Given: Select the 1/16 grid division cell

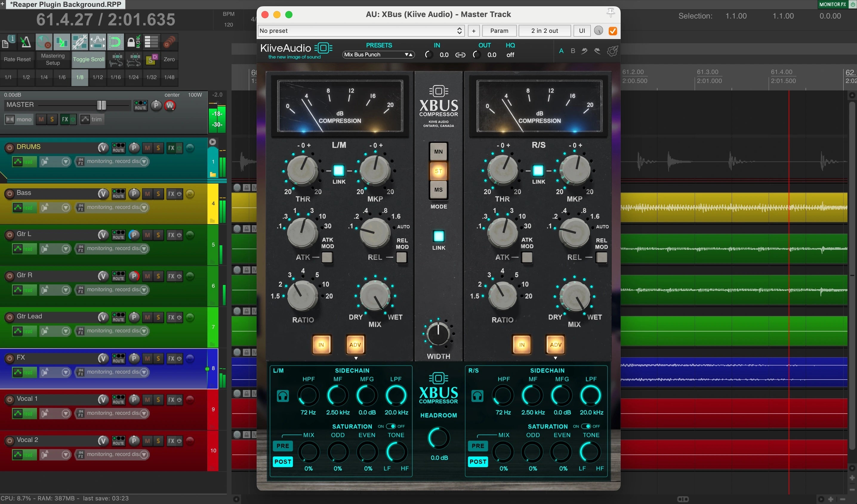Looking at the screenshot, I should [115, 77].
